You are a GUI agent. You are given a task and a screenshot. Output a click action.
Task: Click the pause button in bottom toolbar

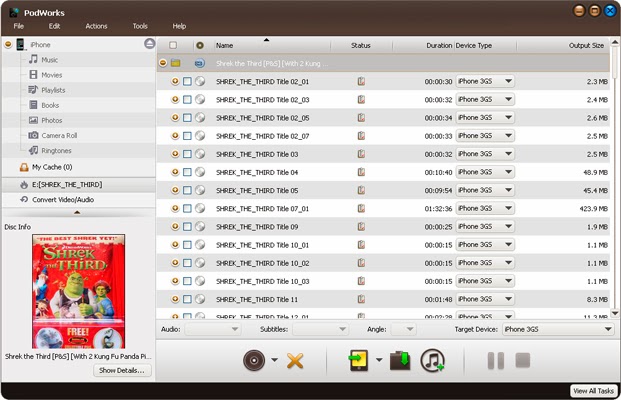[x=495, y=361]
